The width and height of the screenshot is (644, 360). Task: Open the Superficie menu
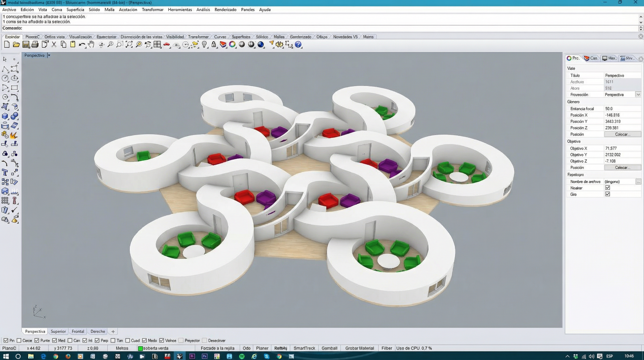pos(75,10)
